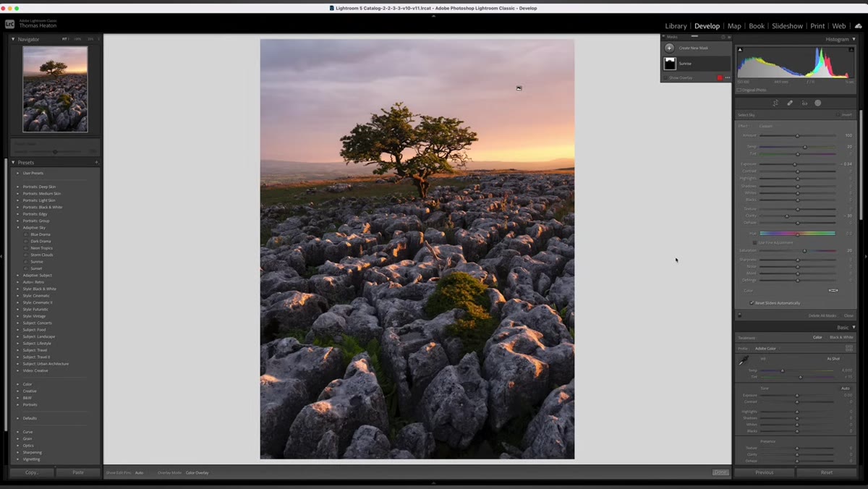
Task: Open the As Shot white balance dropdown
Action: pyautogui.click(x=834, y=358)
